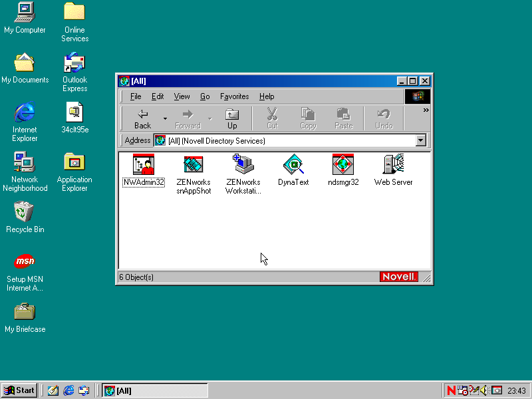Click the calendar with pencil tray icon
The image size is (532, 399).
[x=473, y=390]
